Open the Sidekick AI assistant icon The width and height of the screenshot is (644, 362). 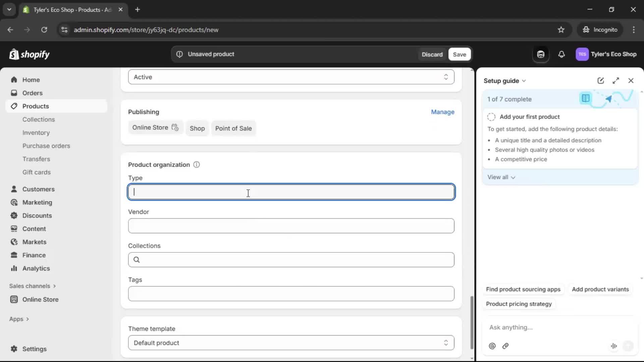point(541,54)
